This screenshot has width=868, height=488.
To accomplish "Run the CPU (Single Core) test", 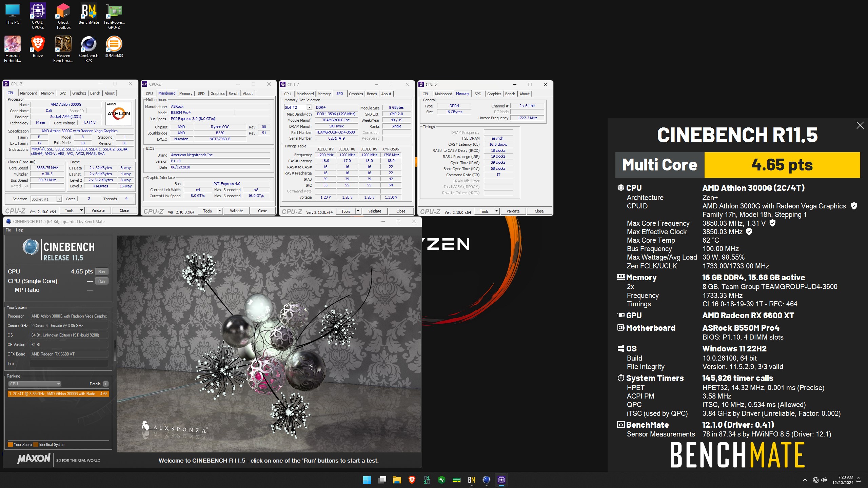I will [x=102, y=281].
